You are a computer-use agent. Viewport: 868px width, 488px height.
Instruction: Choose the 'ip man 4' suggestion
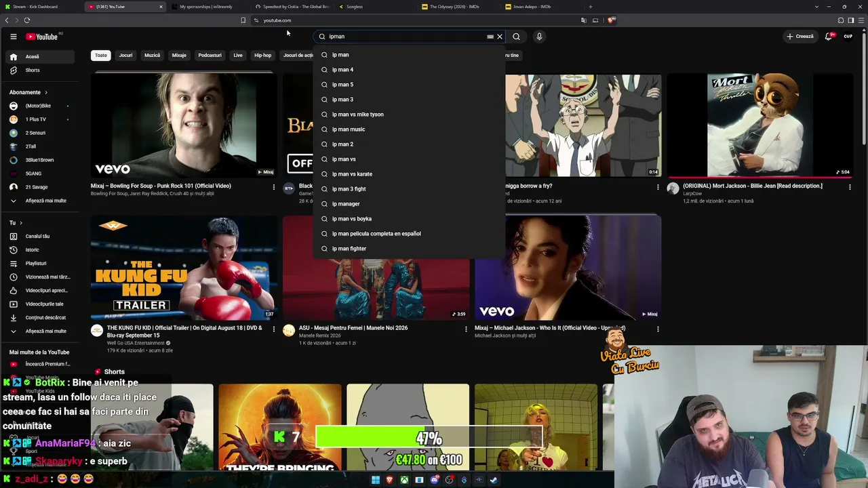pyautogui.click(x=410, y=70)
